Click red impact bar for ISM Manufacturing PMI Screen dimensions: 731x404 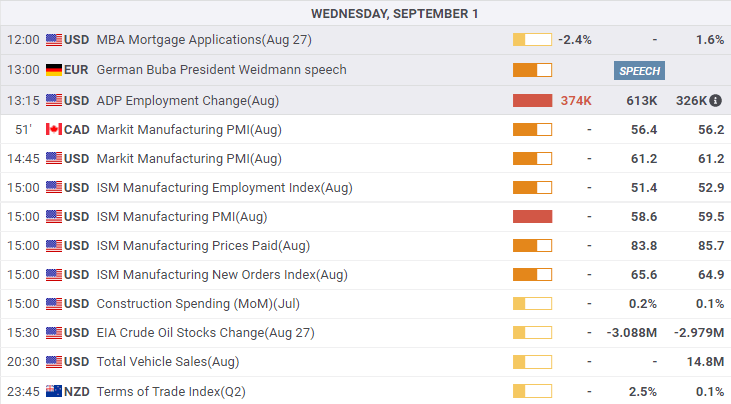pos(532,216)
